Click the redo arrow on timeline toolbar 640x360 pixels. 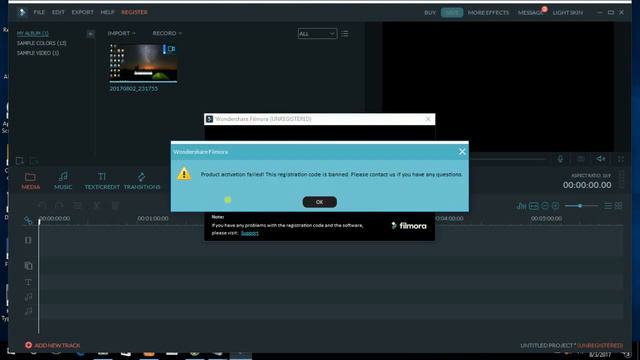pyautogui.click(x=59, y=206)
